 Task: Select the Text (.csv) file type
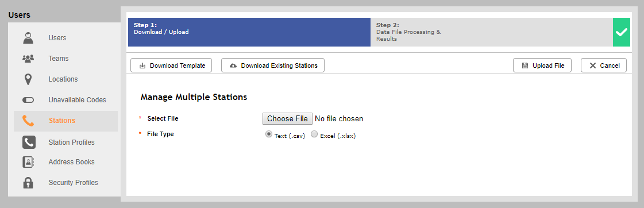(269, 134)
